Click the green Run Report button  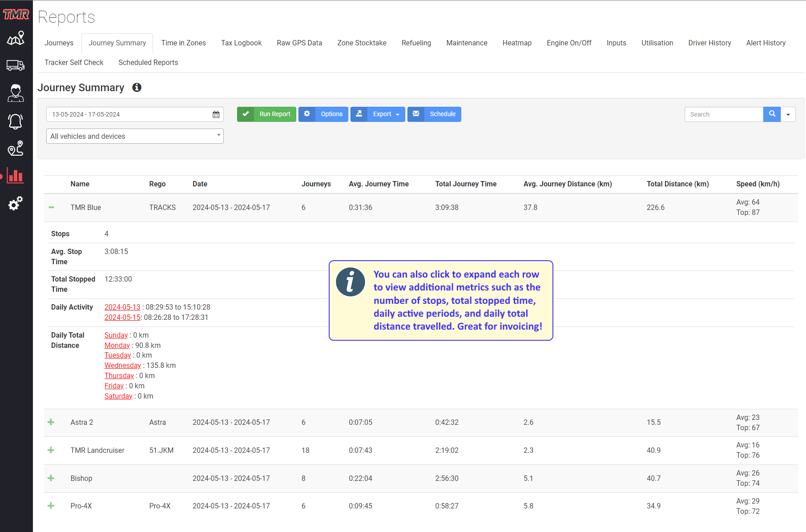coord(266,114)
